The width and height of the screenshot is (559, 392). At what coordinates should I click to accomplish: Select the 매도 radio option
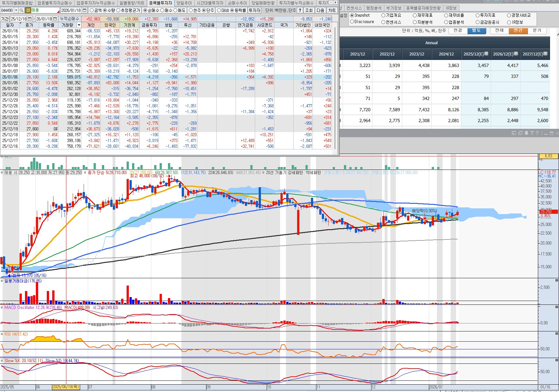click(x=175, y=10)
